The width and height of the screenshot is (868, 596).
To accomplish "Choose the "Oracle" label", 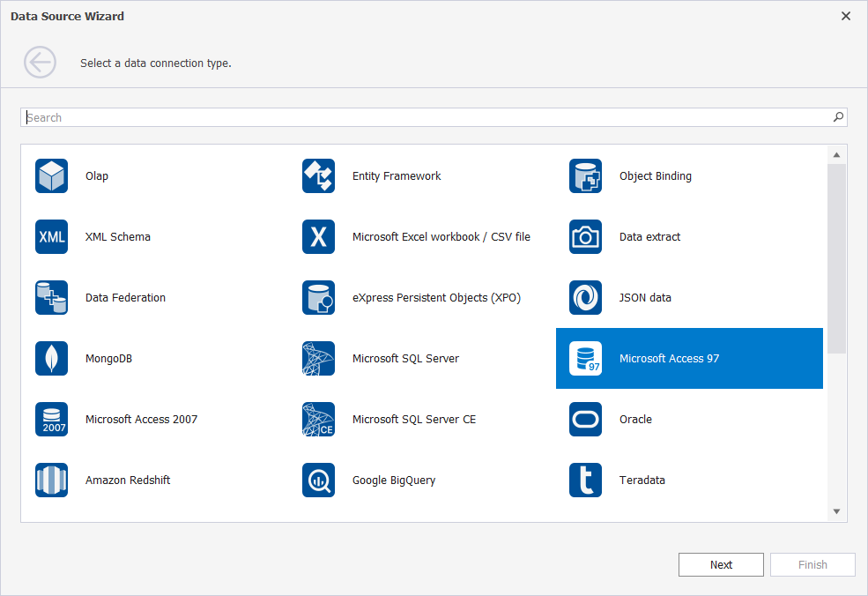I will click(x=635, y=420).
